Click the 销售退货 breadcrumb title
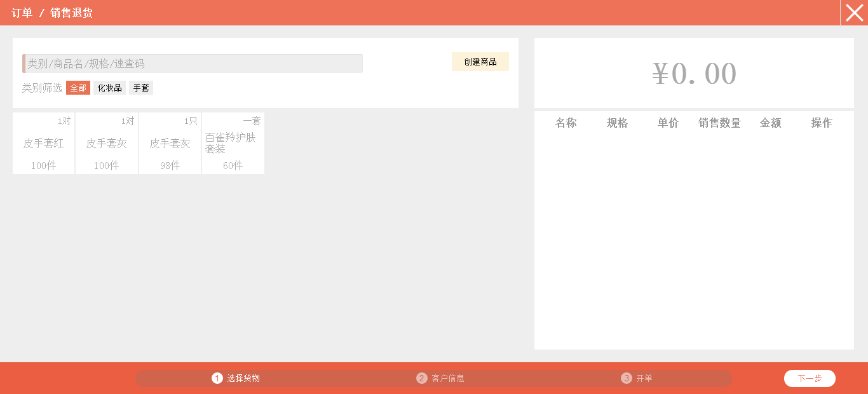The height and width of the screenshot is (394, 868). pyautogui.click(x=71, y=13)
